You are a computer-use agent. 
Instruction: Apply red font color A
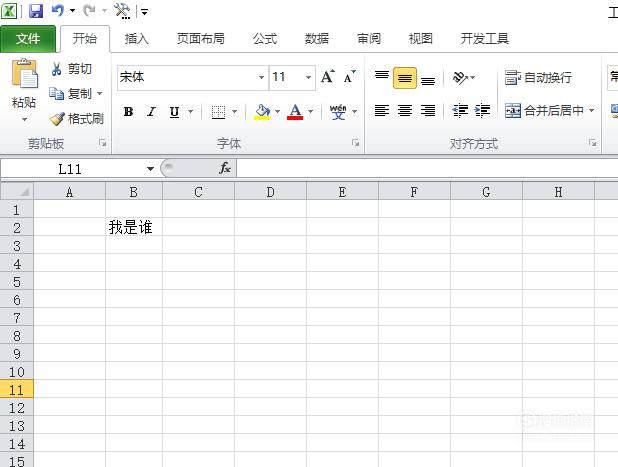tap(295, 112)
